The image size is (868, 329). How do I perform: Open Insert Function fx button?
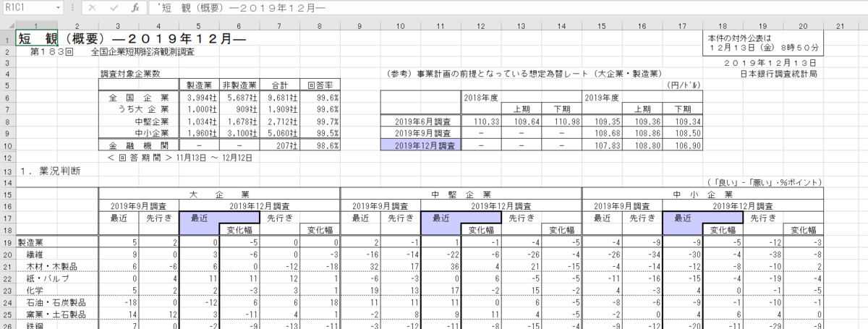[x=135, y=7]
